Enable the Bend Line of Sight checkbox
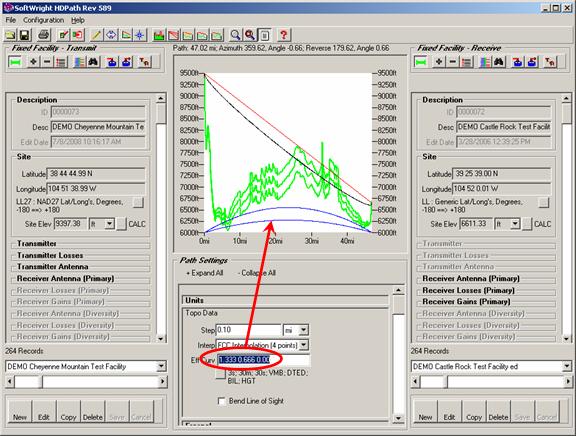 pos(222,401)
